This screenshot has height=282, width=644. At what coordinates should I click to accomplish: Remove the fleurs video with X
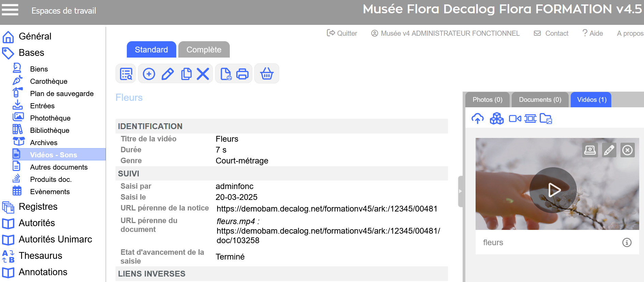tap(627, 150)
